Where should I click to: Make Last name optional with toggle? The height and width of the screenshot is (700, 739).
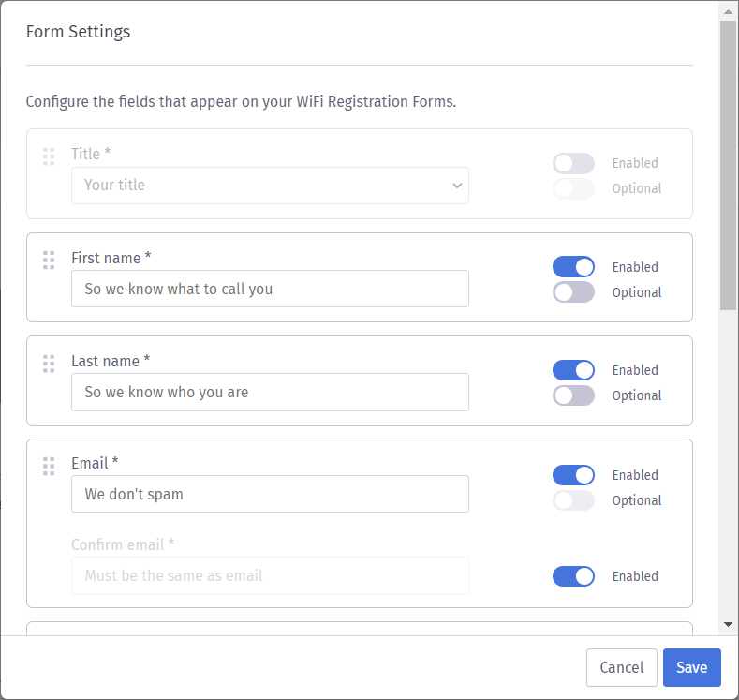573,395
